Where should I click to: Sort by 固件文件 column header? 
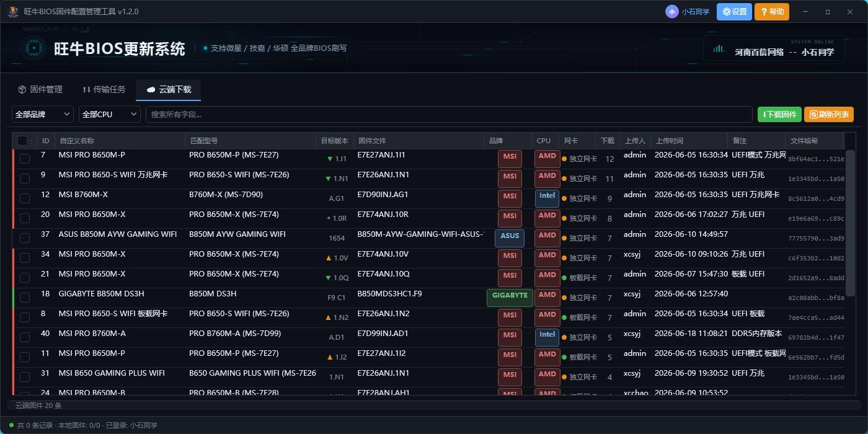tap(418, 141)
